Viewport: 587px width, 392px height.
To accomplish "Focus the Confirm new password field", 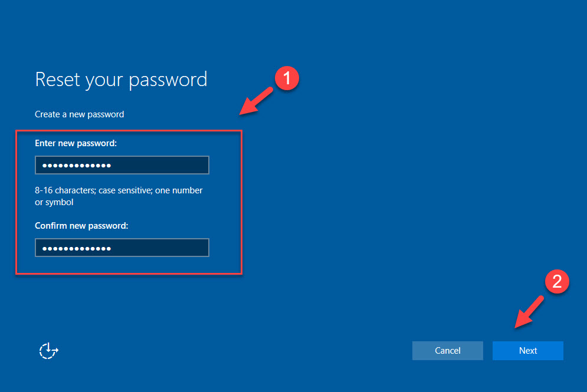I will pos(122,248).
